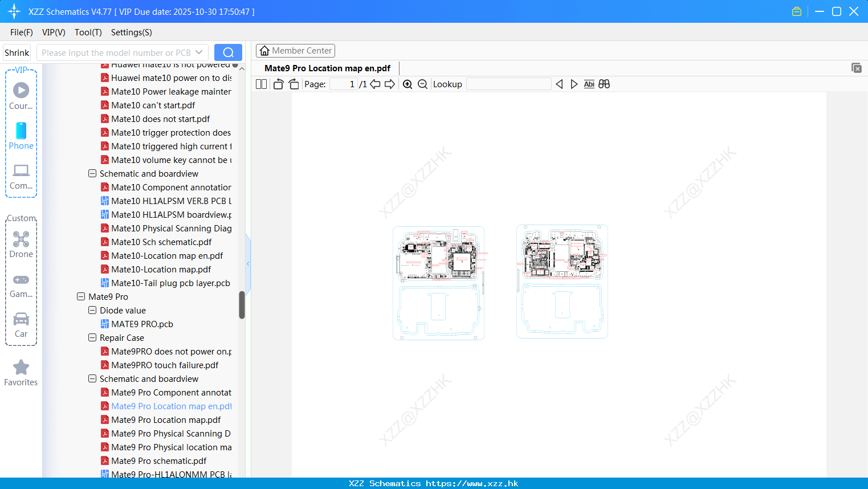Rotate page clockwise
868x489 pixels.
[294, 84]
